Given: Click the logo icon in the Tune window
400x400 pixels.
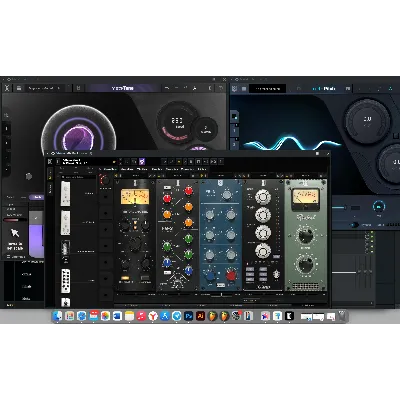Looking at the screenshot, I should click(x=7, y=88).
